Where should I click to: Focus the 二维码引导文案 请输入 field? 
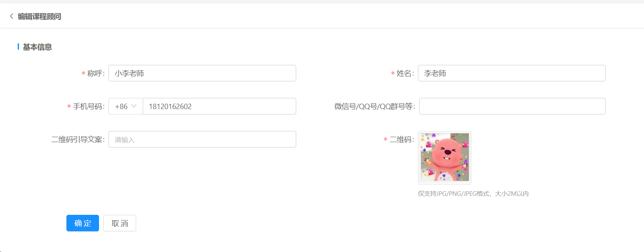[202, 139]
